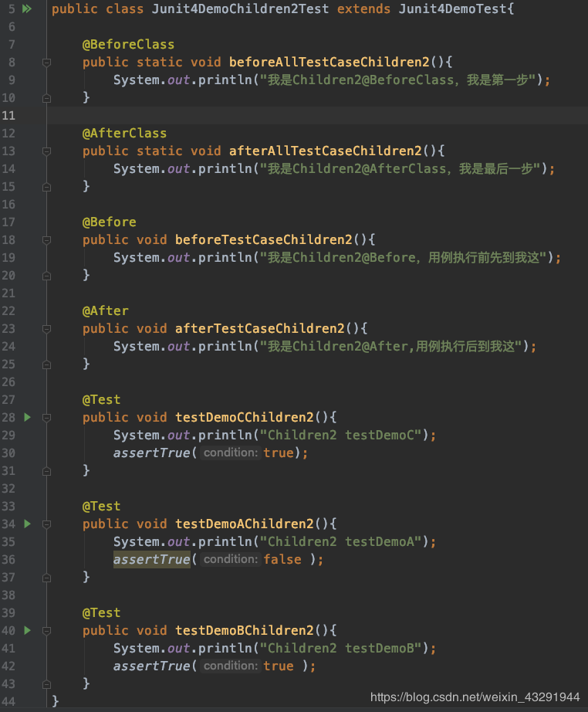This screenshot has width=588, height=712.
Task: Collapse fold end marker on line 15
Action: pos(46,187)
